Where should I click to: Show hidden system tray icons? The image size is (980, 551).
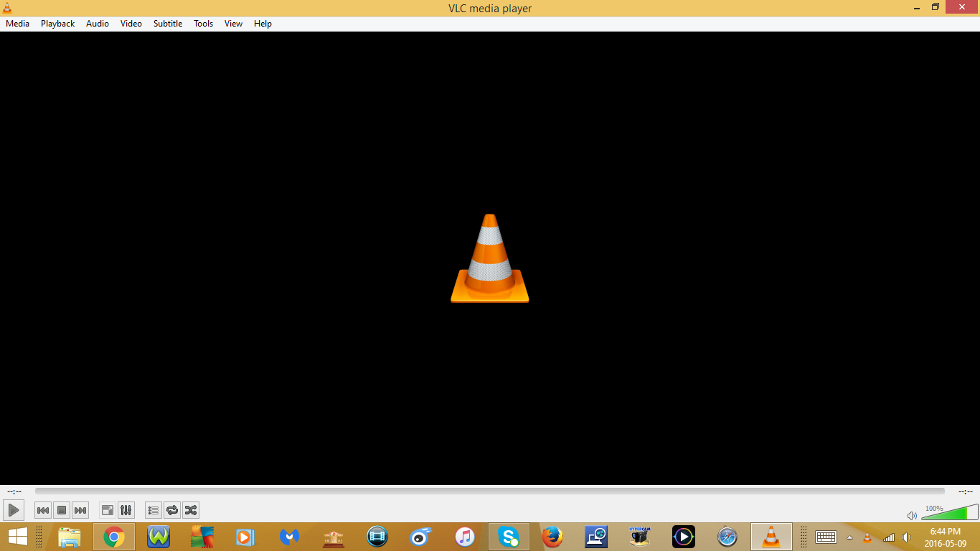click(x=850, y=537)
